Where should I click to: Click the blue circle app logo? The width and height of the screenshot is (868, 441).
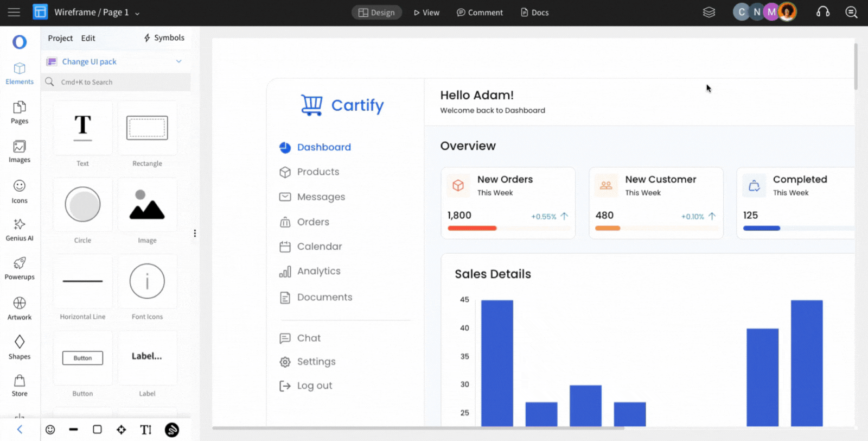pos(20,42)
